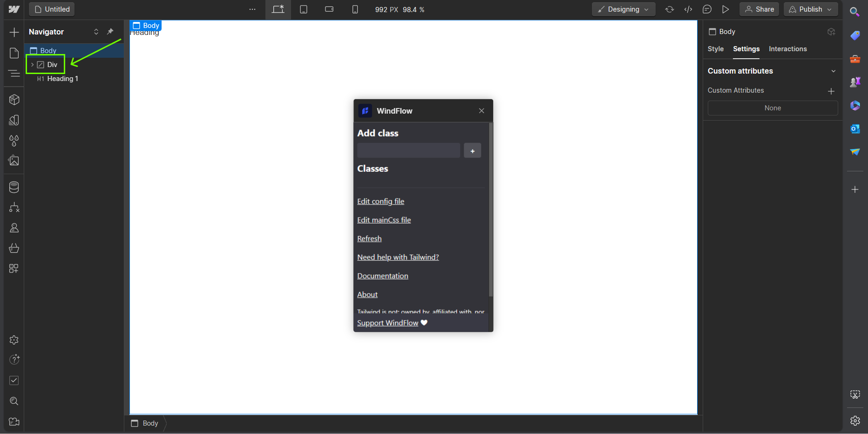Click the Share button
The image size is (868, 434).
[x=759, y=9]
